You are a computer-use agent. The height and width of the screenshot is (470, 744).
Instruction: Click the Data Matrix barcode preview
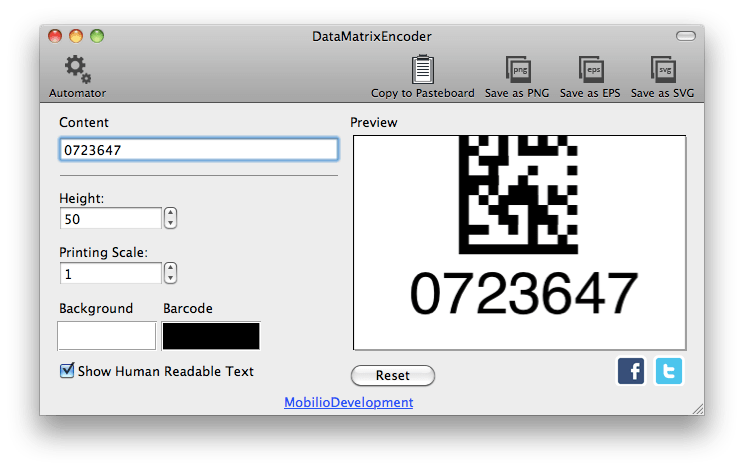[x=518, y=194]
